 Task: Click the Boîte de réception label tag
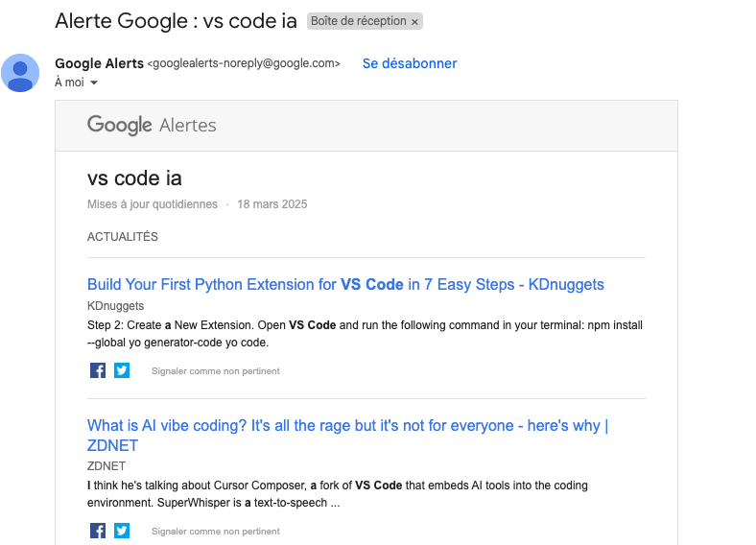[358, 21]
